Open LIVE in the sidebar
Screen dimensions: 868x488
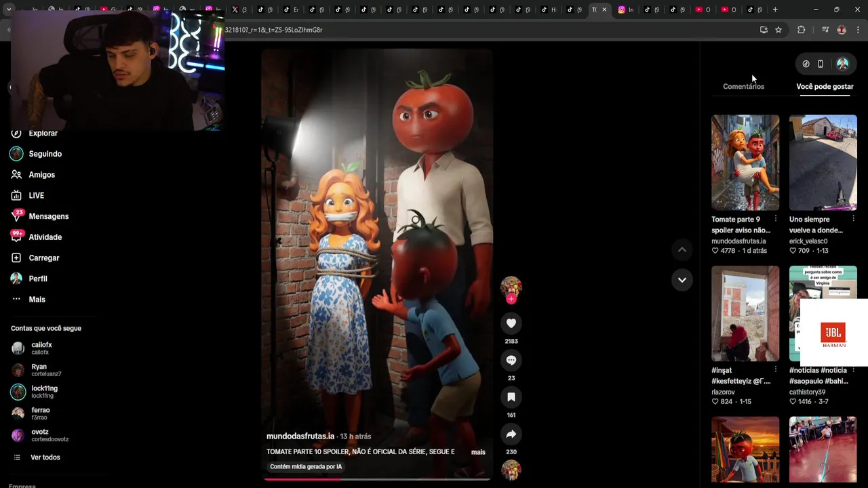point(27,195)
